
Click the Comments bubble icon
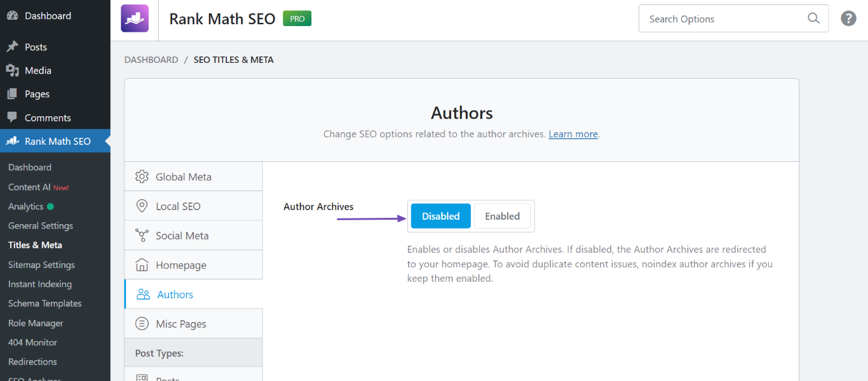click(x=12, y=117)
